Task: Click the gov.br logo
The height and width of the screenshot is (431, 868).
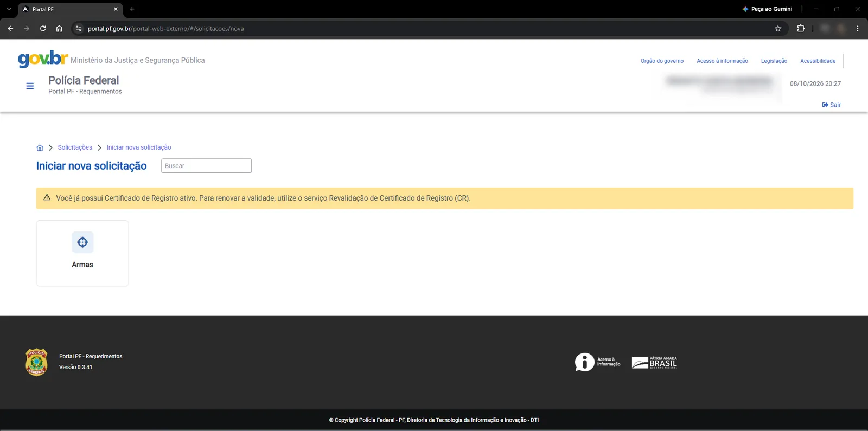Action: coord(43,59)
